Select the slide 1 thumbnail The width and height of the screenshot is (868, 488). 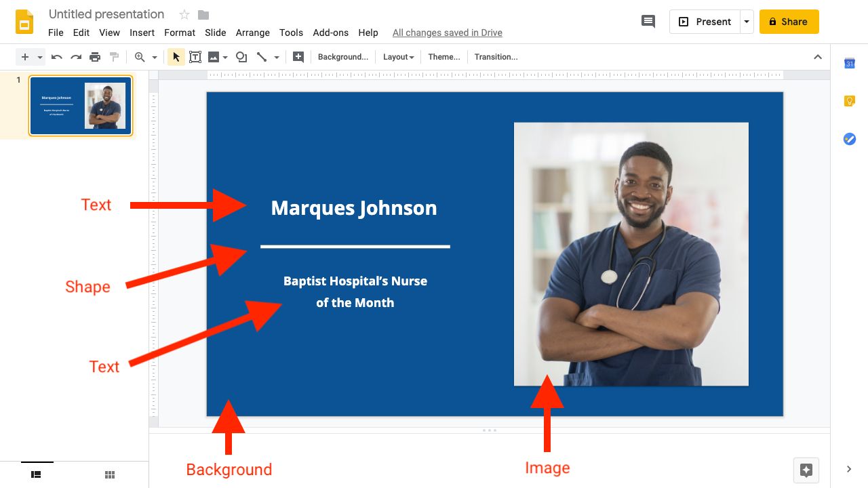(x=80, y=105)
